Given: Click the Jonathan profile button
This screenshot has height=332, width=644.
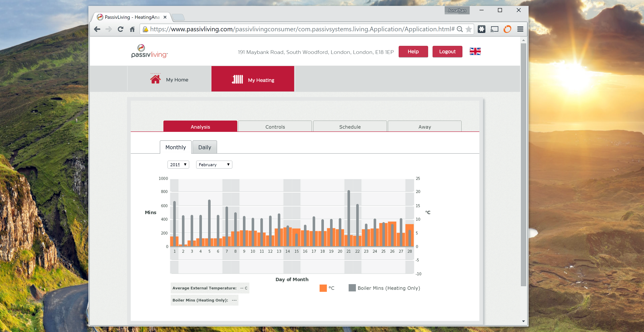Looking at the screenshot, I should coord(457,10).
